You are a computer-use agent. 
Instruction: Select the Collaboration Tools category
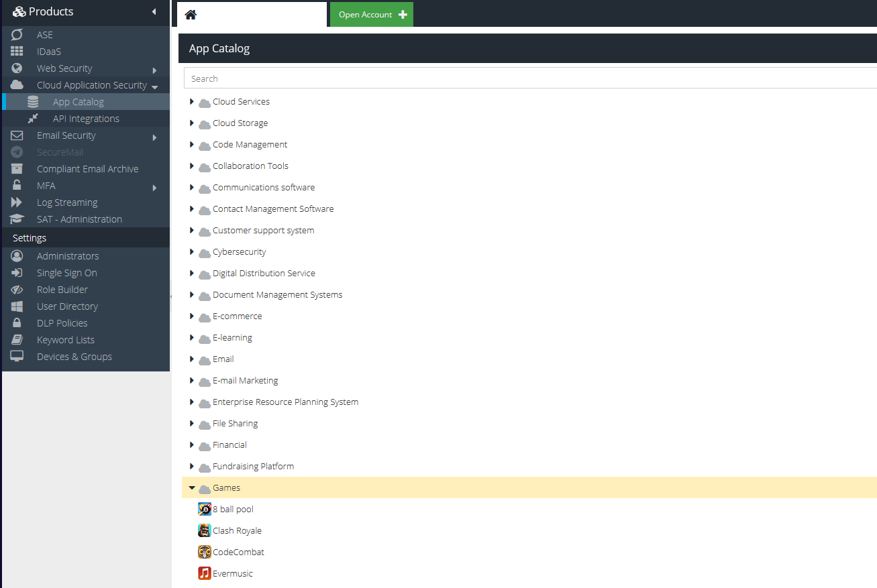pyautogui.click(x=250, y=166)
